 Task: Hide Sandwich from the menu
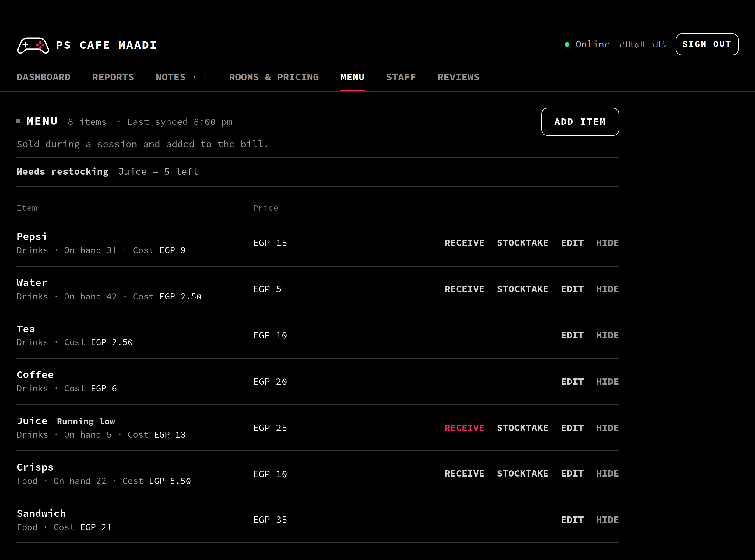click(x=608, y=520)
